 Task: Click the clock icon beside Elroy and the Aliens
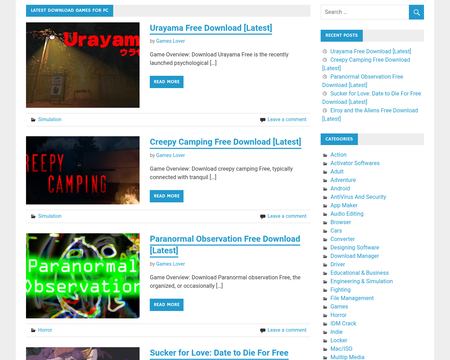(325, 110)
